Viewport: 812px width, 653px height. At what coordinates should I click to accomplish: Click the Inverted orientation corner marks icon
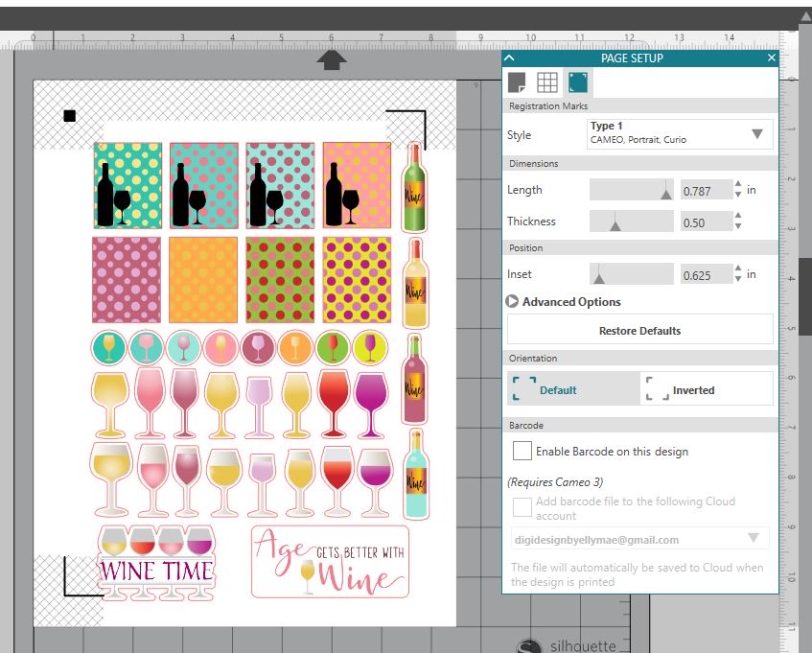[x=657, y=389]
